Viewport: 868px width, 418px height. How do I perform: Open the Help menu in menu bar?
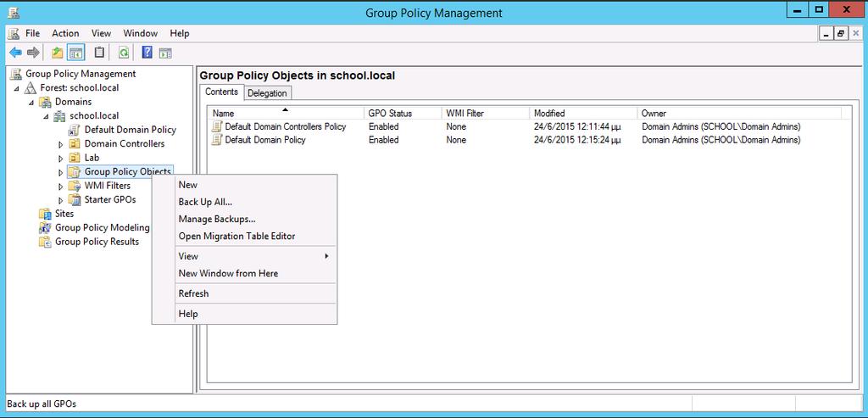[180, 33]
